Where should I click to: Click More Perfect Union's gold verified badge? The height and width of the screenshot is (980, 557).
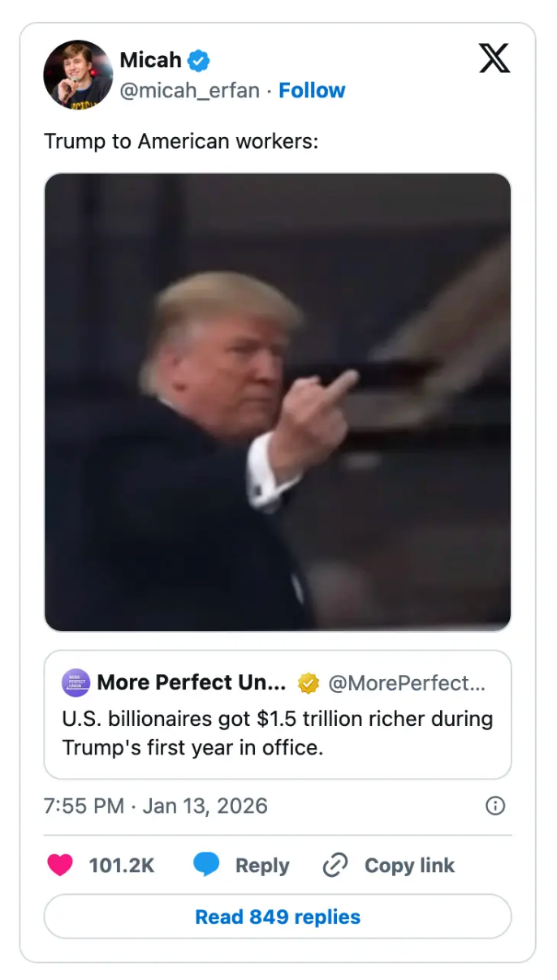307,682
